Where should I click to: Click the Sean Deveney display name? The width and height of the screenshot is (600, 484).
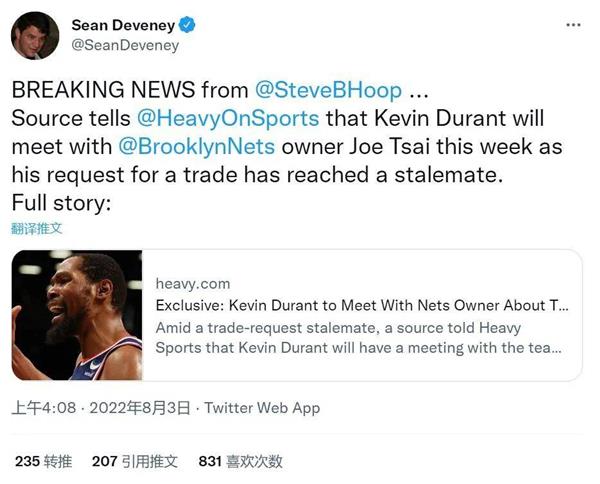[123, 25]
